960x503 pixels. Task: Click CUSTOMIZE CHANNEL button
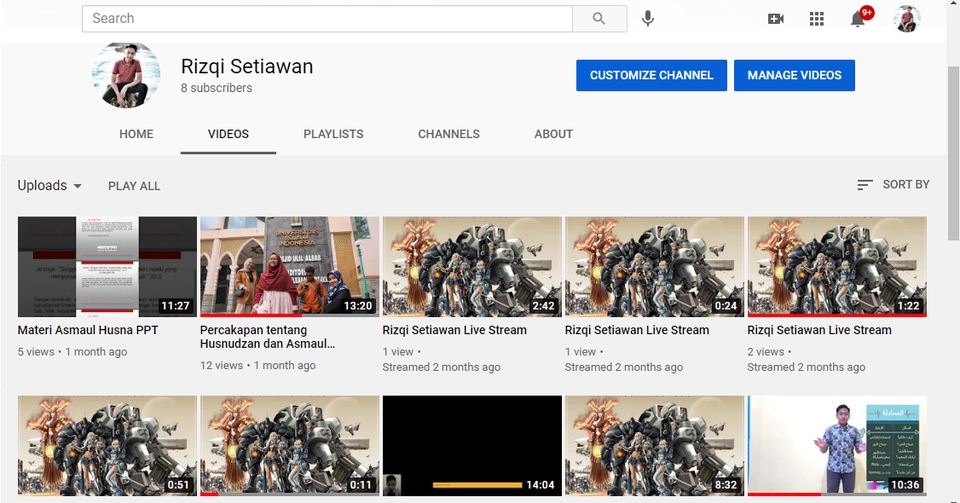tap(651, 75)
